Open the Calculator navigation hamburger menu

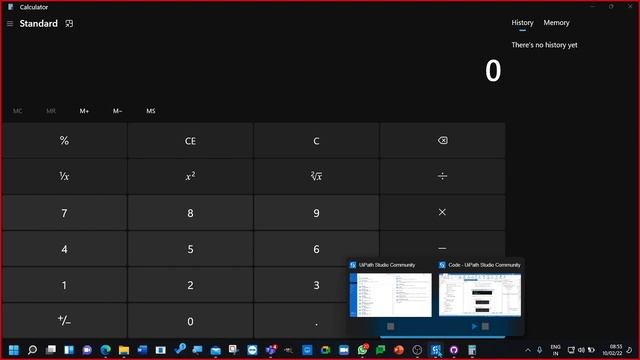tap(10, 24)
